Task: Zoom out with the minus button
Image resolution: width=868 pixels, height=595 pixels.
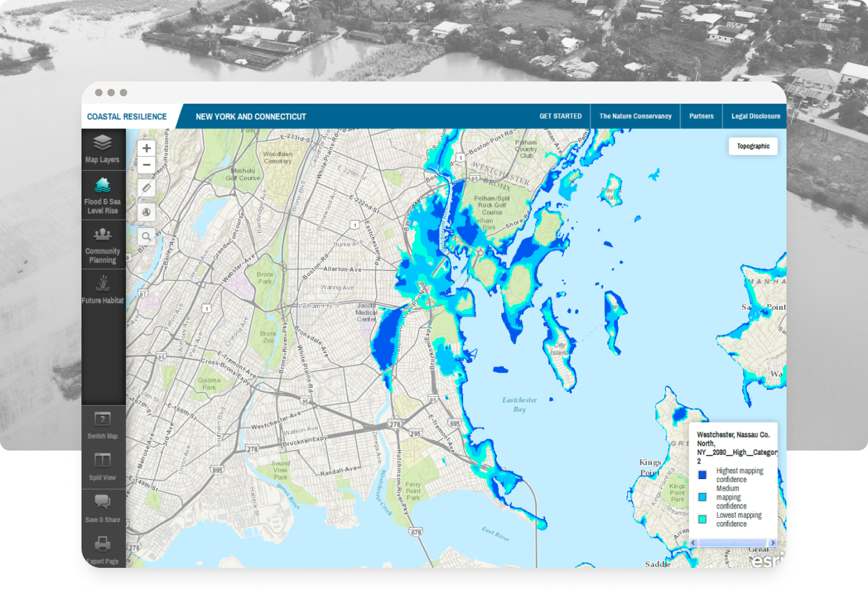Action: coord(146,165)
